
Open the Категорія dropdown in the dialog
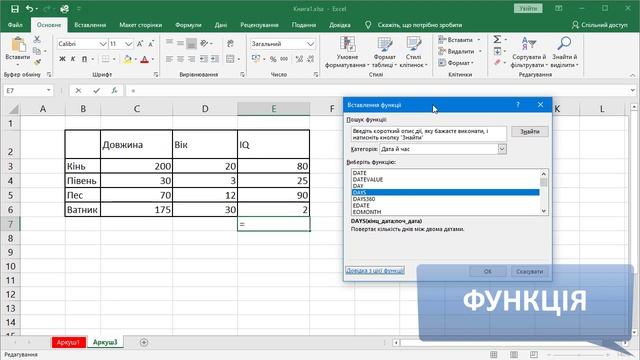[x=502, y=149]
